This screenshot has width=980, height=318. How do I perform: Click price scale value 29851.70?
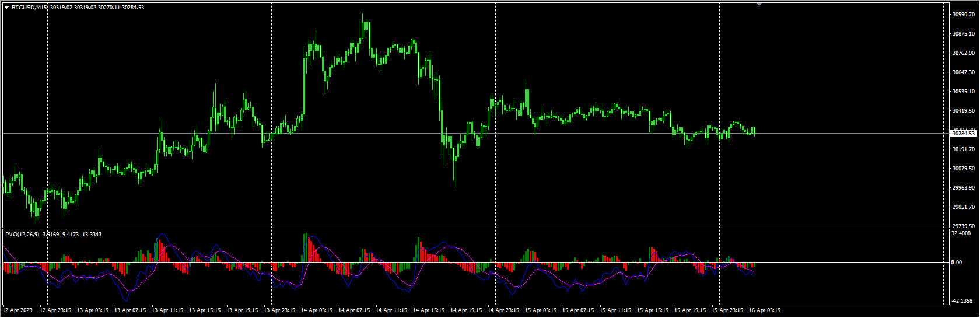click(964, 207)
